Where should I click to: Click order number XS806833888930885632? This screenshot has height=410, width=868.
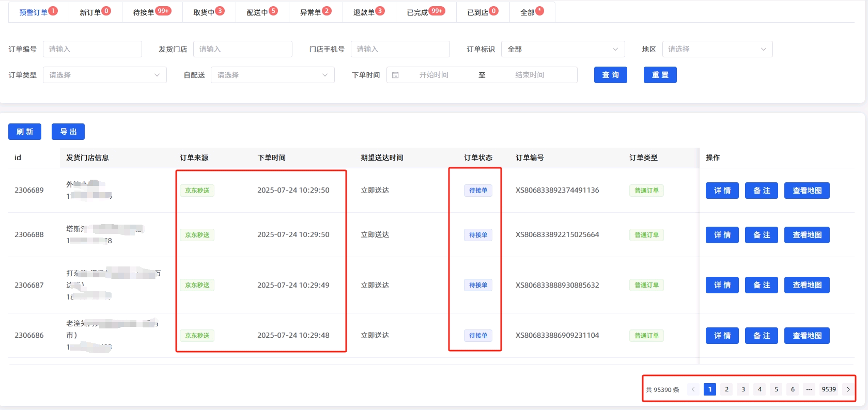click(557, 285)
